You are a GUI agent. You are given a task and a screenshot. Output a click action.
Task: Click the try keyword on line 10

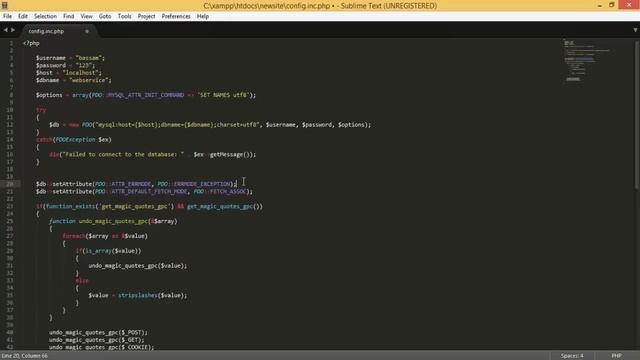(41, 110)
